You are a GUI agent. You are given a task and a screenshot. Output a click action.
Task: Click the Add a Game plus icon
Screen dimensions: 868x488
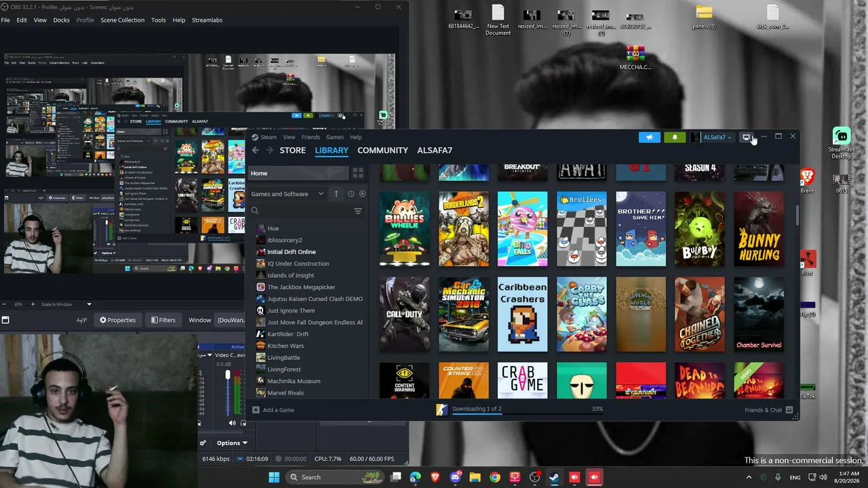256,410
